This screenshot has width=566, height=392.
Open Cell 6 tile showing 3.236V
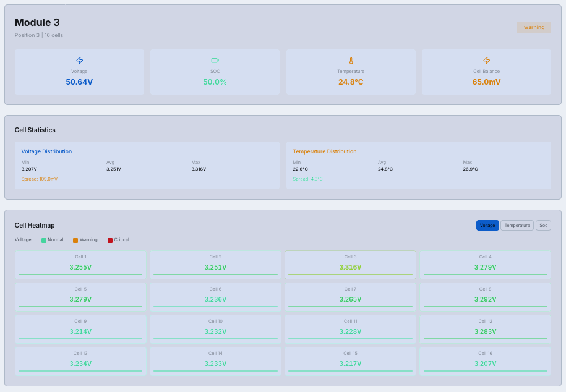tap(215, 297)
